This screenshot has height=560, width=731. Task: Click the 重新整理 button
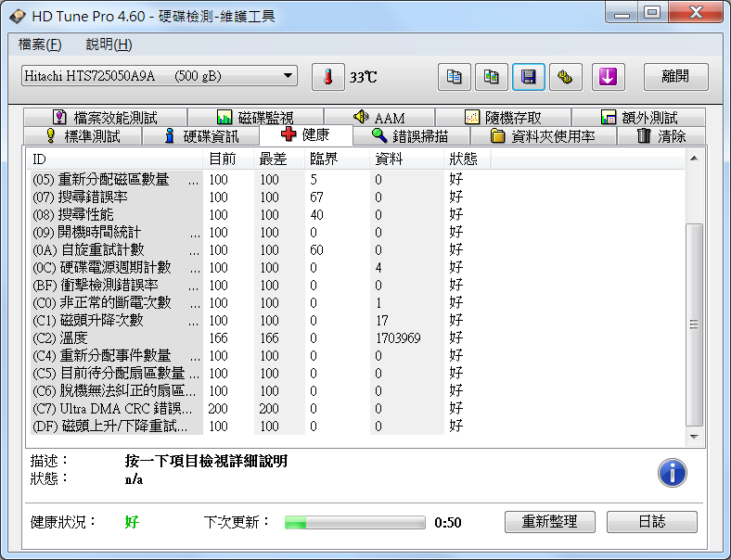pyautogui.click(x=550, y=522)
